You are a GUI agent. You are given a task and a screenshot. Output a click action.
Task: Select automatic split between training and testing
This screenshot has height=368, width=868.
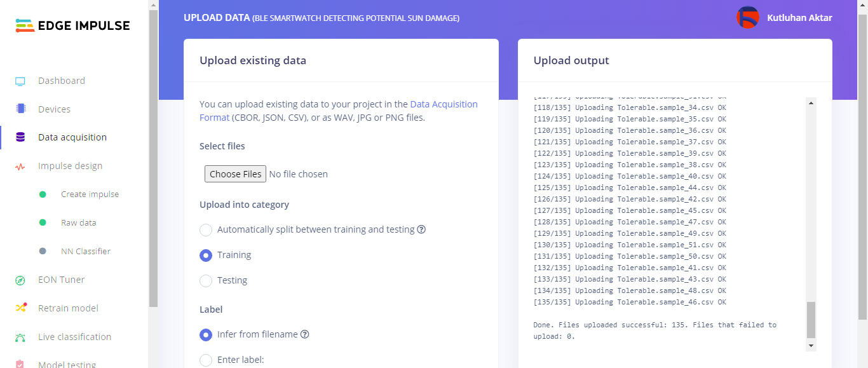pos(206,230)
